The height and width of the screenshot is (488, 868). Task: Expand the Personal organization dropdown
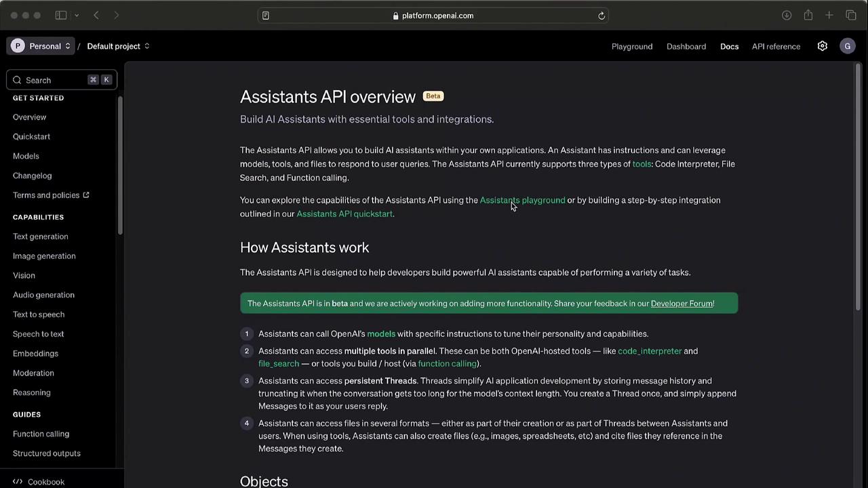(41, 46)
